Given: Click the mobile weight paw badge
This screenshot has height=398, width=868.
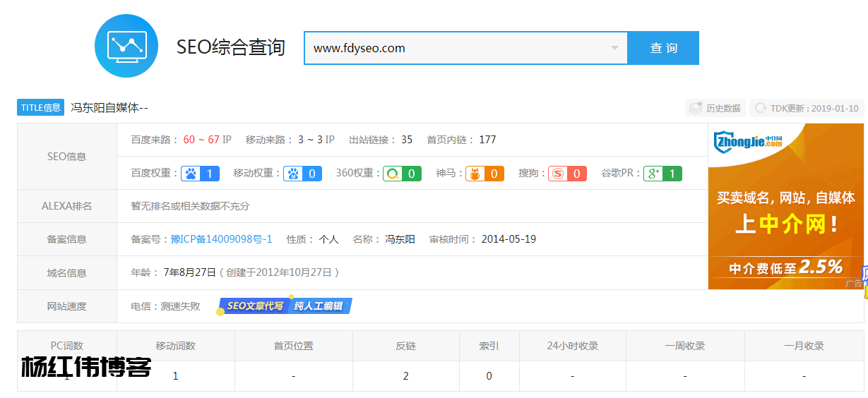Looking at the screenshot, I should point(303,174).
